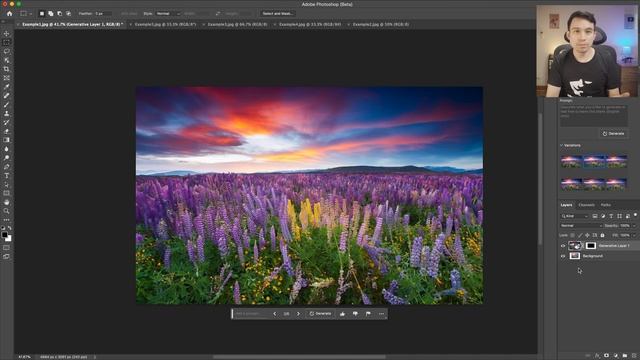Screen dimensions: 640x360
Task: Go to next variation arrow in task bar
Action: tap(298, 314)
